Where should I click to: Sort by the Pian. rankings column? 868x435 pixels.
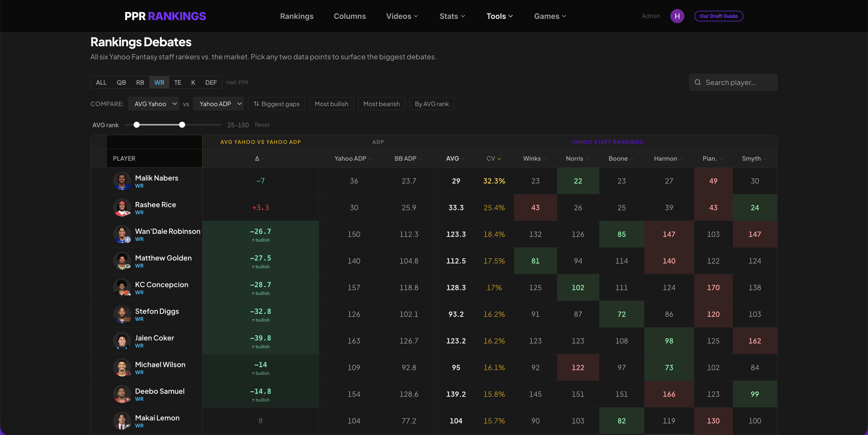click(x=713, y=159)
